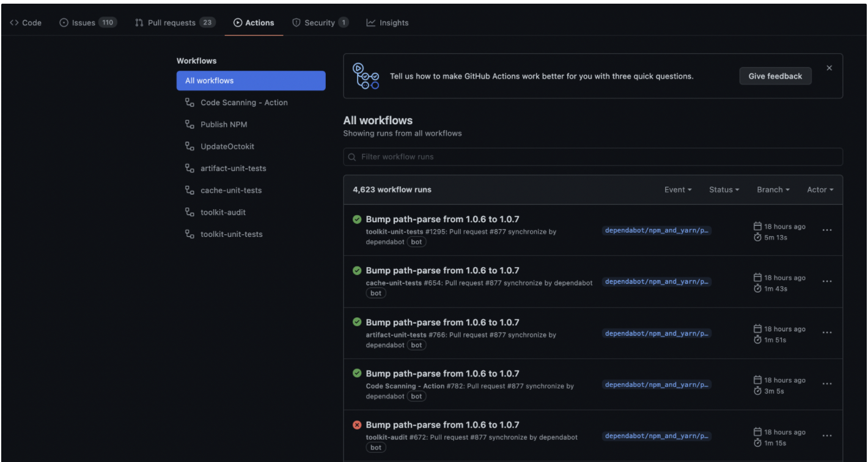Open the three-dot menu for Code Scanning run
Viewport: 868px width, 462px height.
click(827, 384)
